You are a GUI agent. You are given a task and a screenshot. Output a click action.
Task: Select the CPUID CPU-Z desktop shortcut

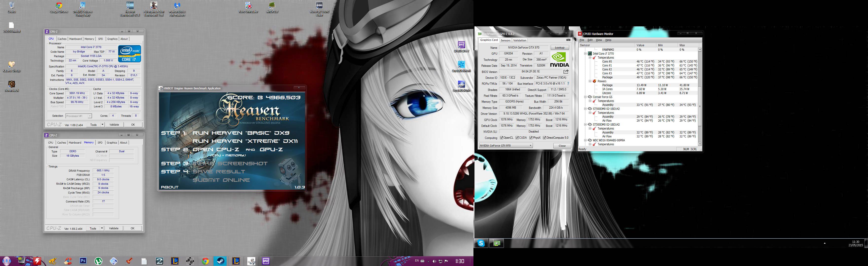461,47
